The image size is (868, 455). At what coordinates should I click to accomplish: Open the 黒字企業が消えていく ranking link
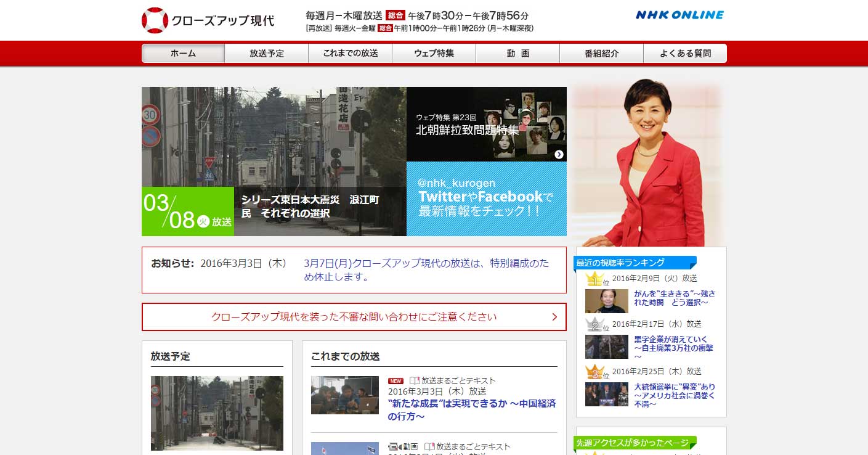tap(673, 348)
